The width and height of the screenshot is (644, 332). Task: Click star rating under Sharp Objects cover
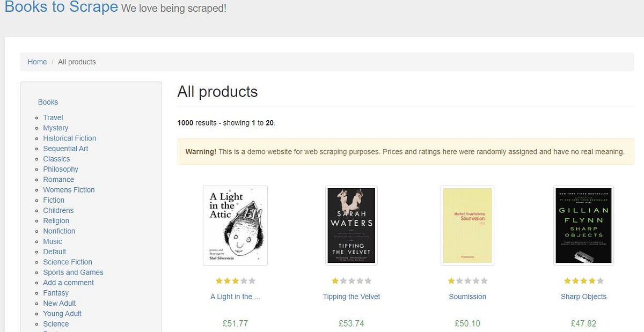(x=583, y=281)
